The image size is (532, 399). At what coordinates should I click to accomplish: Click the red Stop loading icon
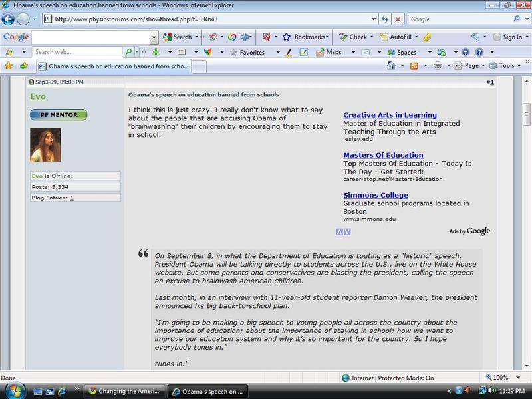(398, 19)
